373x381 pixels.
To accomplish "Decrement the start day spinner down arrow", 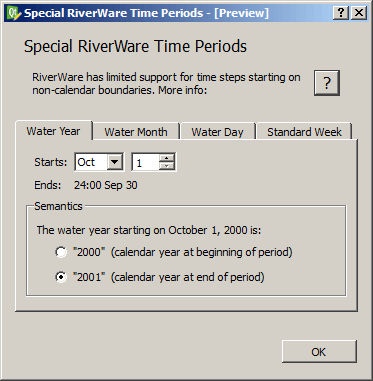I will point(167,166).
